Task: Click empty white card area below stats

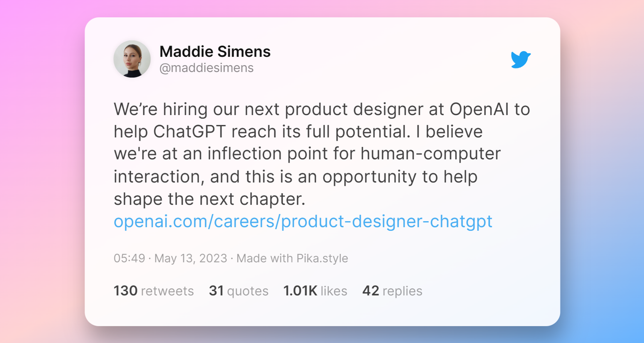Action: (x=322, y=313)
